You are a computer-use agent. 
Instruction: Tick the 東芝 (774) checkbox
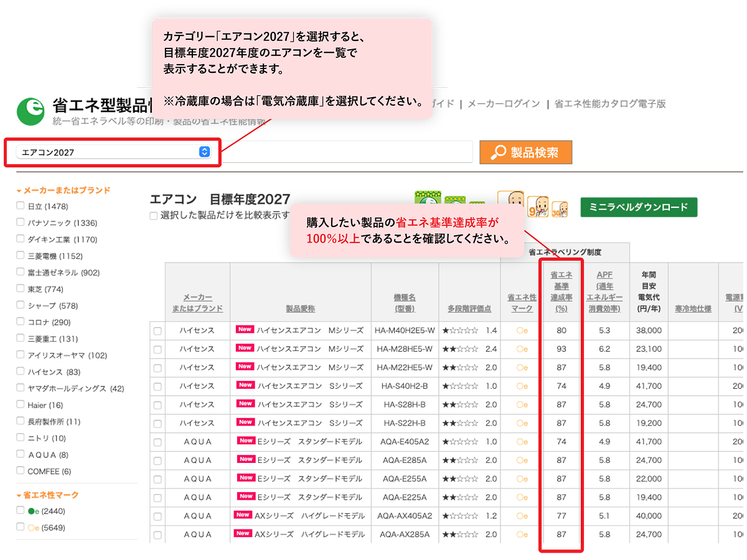(21, 289)
